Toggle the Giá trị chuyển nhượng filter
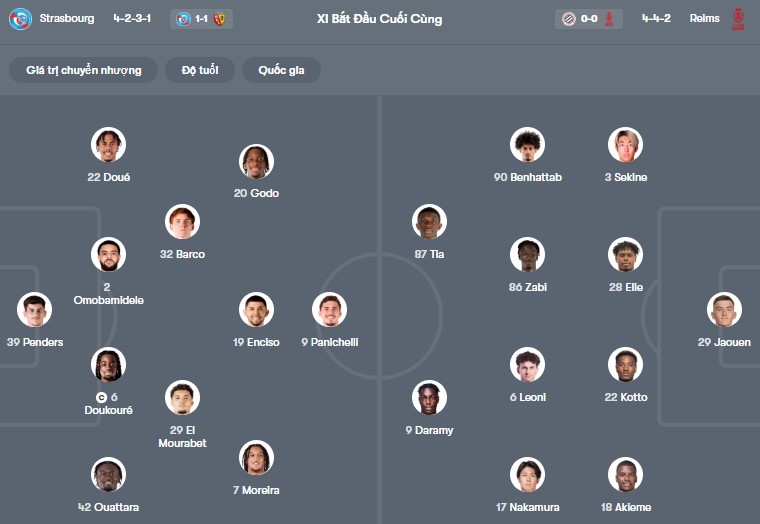 click(84, 70)
